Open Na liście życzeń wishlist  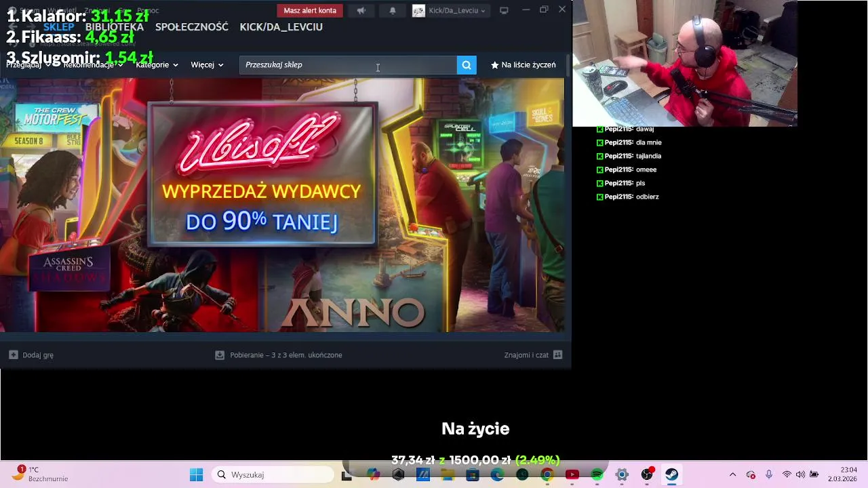523,65
